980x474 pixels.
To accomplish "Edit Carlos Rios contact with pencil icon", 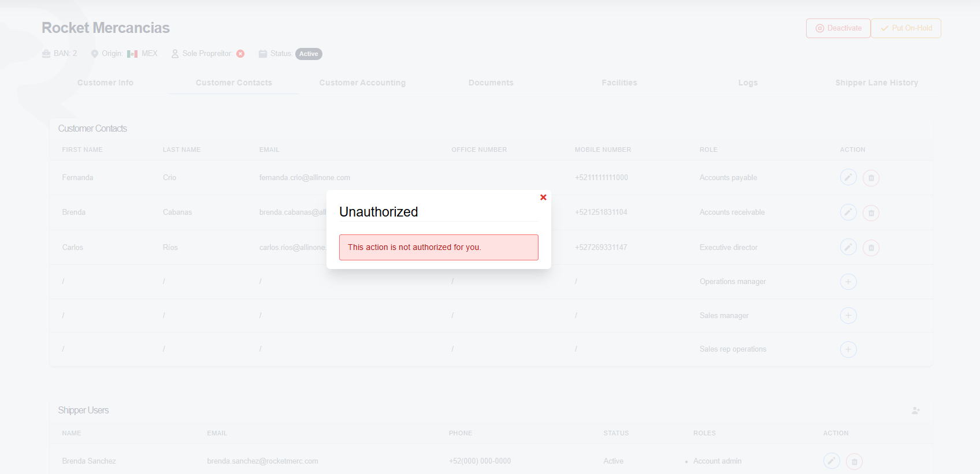I will coord(848,247).
